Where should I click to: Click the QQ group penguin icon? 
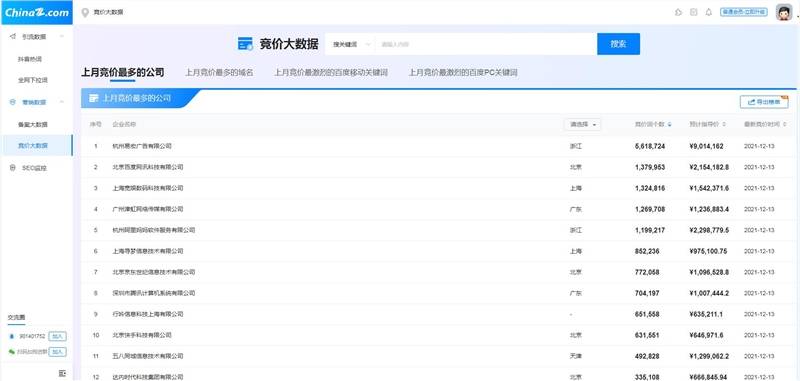12,336
